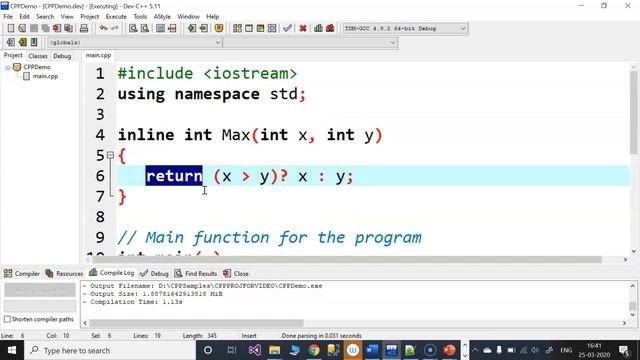Image resolution: width=640 pixels, height=360 pixels.
Task: Open the Find Results bottom tab
Action: (196, 273)
